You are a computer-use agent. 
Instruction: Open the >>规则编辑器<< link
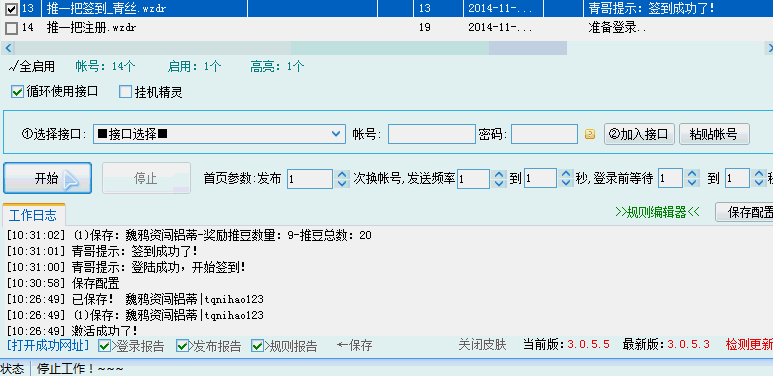pos(658,212)
